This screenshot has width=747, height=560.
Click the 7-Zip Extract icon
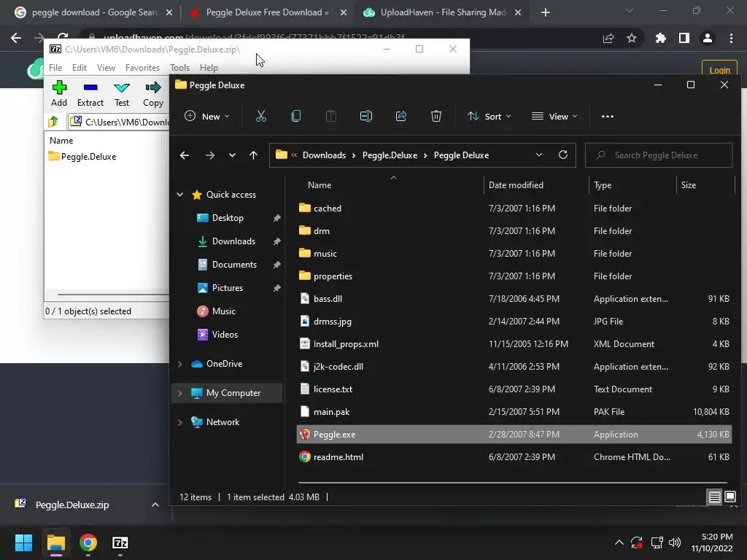pos(90,93)
